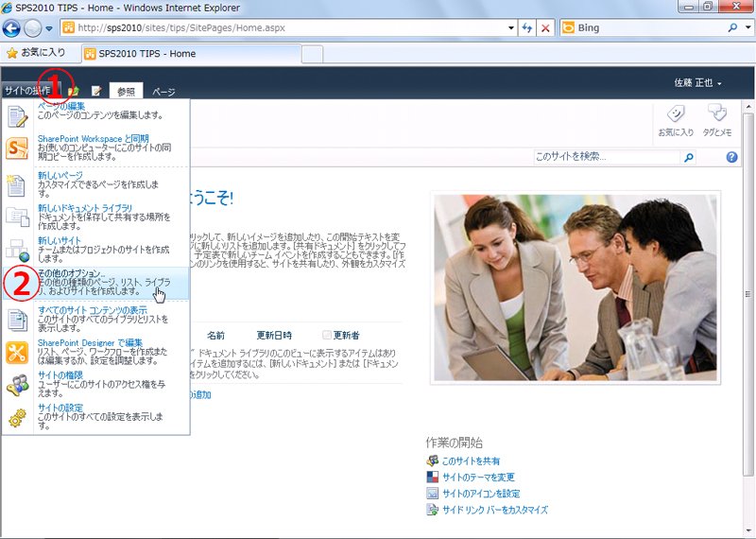756x539 pixels.
Task: Click the edit page pencil icon
Action: click(96, 91)
